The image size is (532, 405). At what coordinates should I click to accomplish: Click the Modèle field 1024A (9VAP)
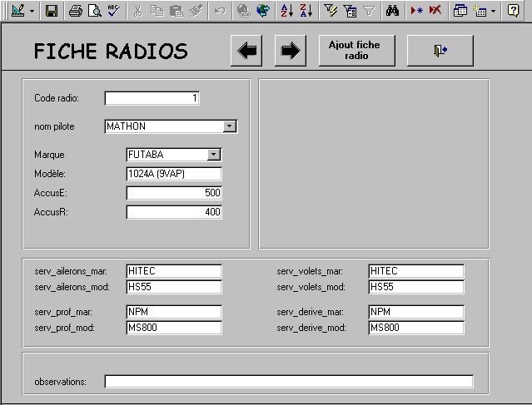(174, 174)
